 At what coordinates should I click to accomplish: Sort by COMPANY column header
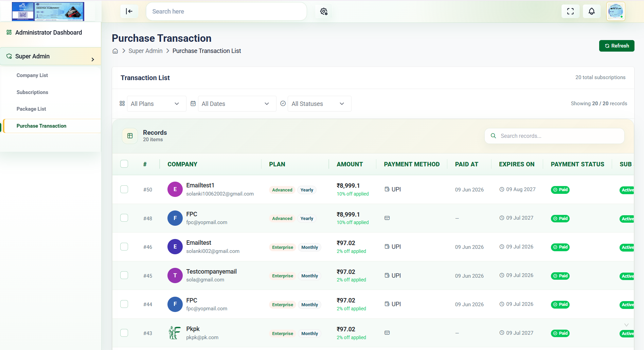pos(182,164)
